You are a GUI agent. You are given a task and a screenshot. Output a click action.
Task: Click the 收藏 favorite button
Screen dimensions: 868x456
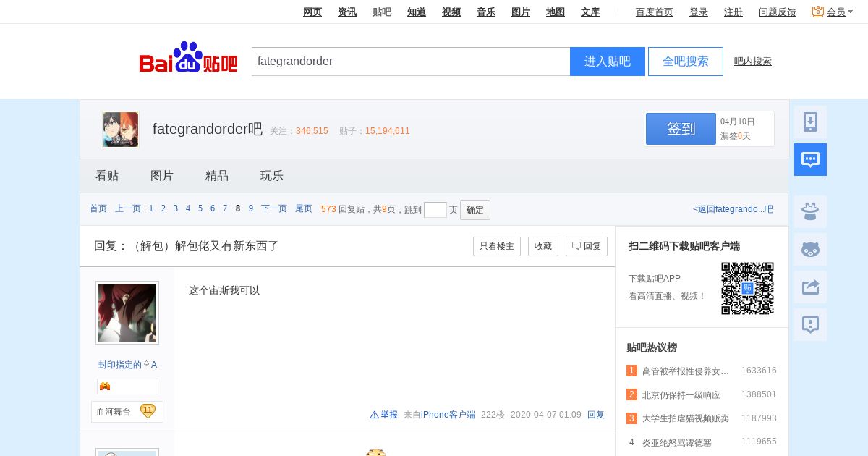pos(543,246)
